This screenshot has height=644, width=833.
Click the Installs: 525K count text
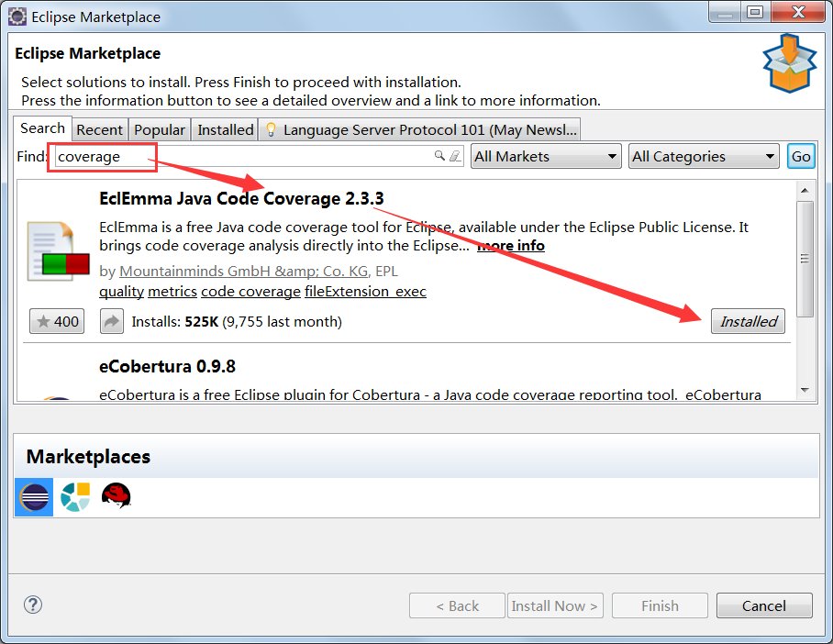[x=237, y=321]
